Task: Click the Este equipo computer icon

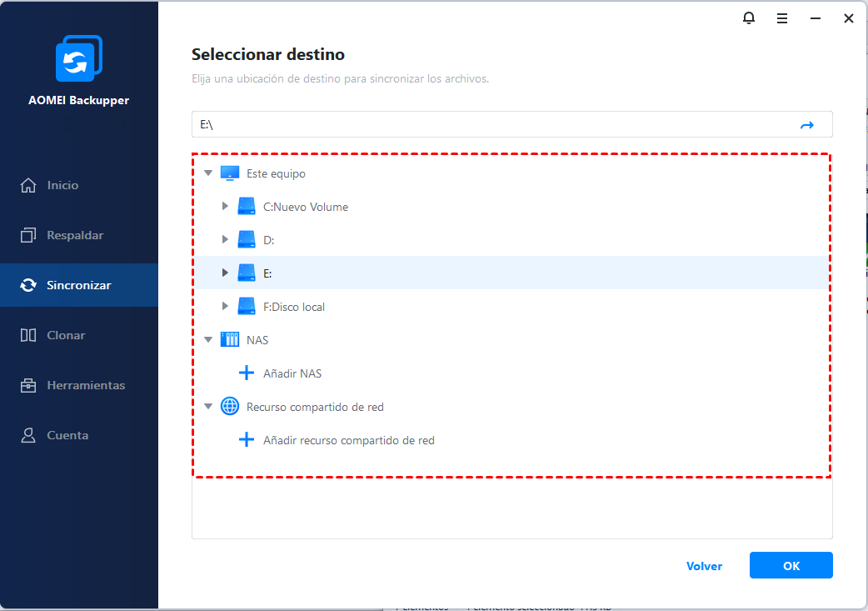Action: [230, 173]
